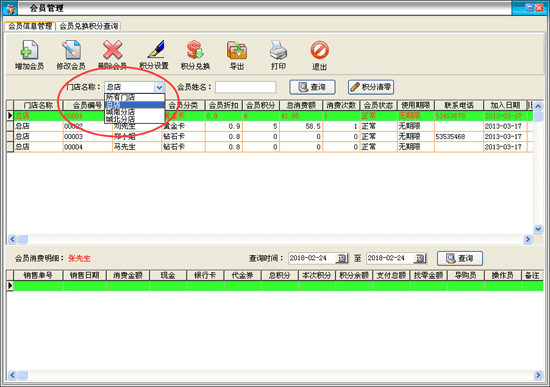Open the start date calendar picker

tap(342, 259)
